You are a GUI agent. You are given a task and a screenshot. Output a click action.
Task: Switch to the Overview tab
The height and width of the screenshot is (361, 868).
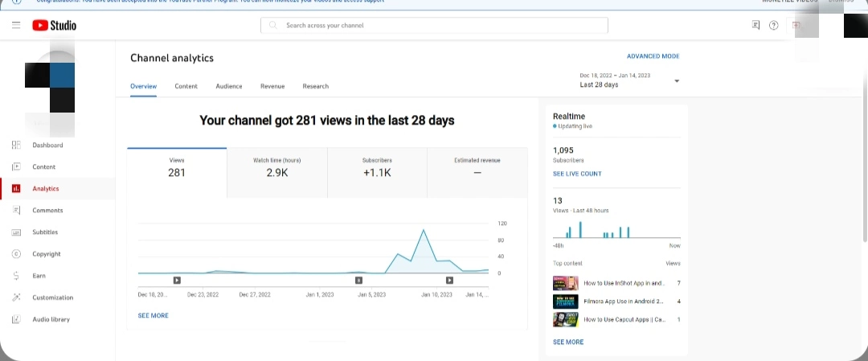tap(143, 86)
